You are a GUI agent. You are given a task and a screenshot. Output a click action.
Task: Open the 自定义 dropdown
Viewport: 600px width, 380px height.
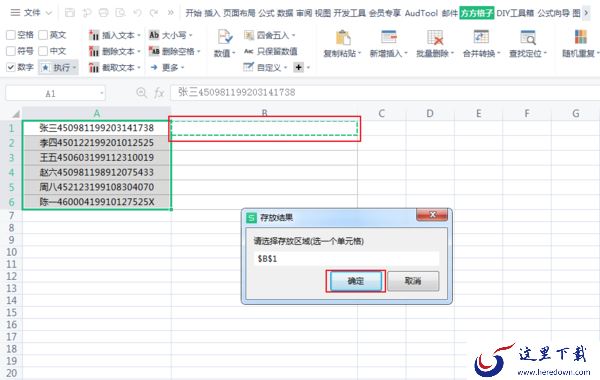(265, 68)
